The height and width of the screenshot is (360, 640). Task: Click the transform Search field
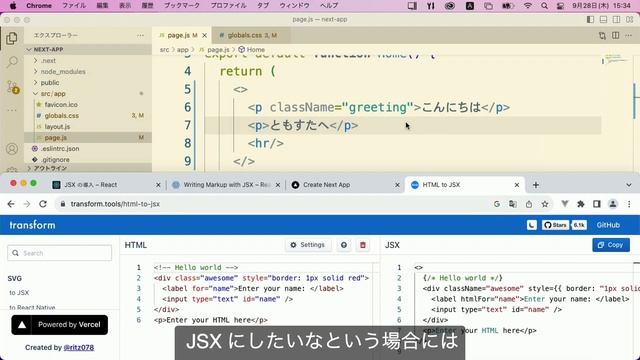point(60,253)
